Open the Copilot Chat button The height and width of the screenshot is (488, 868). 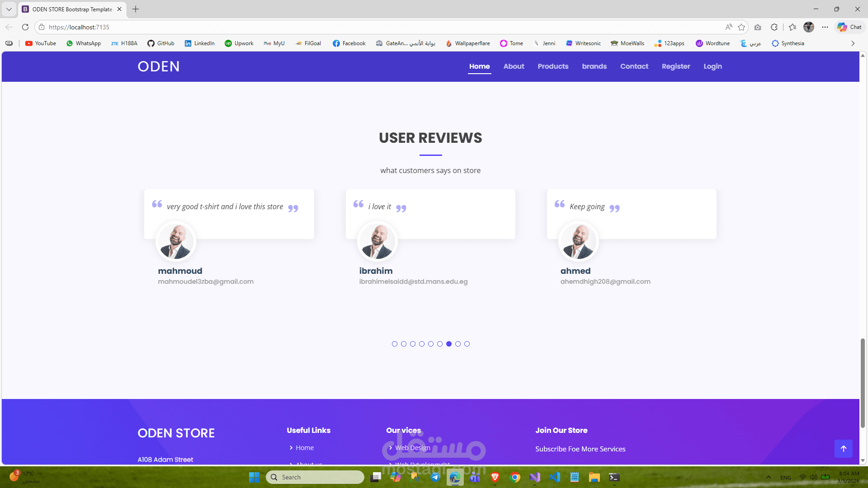click(849, 27)
